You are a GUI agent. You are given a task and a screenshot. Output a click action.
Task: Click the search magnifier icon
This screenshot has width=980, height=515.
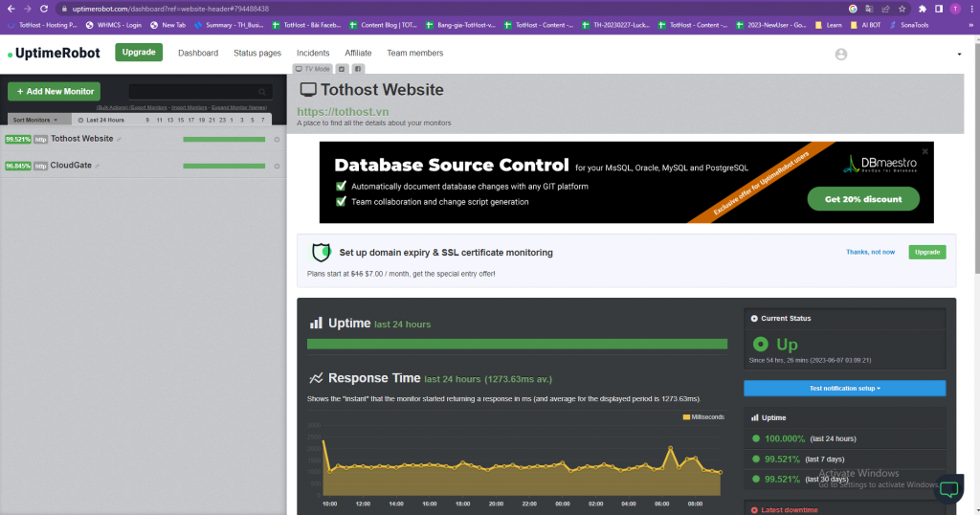coord(262,92)
